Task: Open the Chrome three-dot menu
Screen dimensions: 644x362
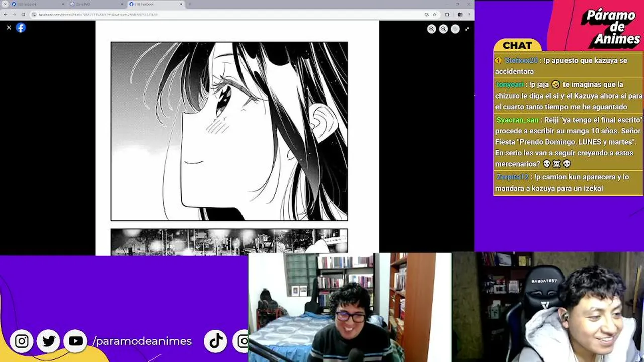Action: (469, 15)
